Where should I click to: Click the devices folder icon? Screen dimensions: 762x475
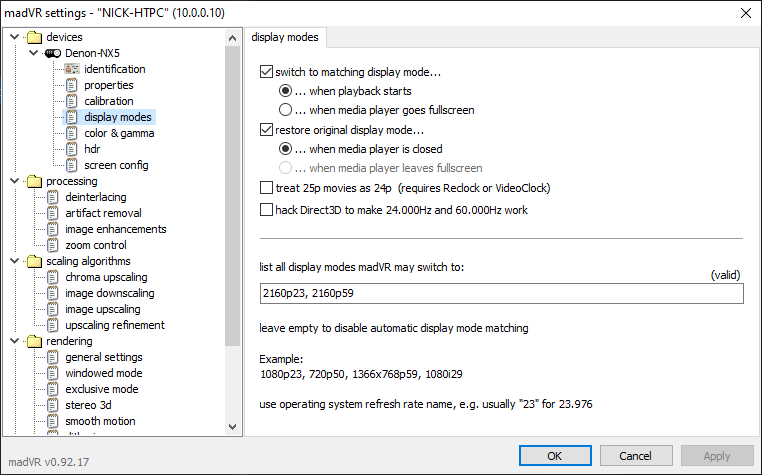click(x=35, y=37)
